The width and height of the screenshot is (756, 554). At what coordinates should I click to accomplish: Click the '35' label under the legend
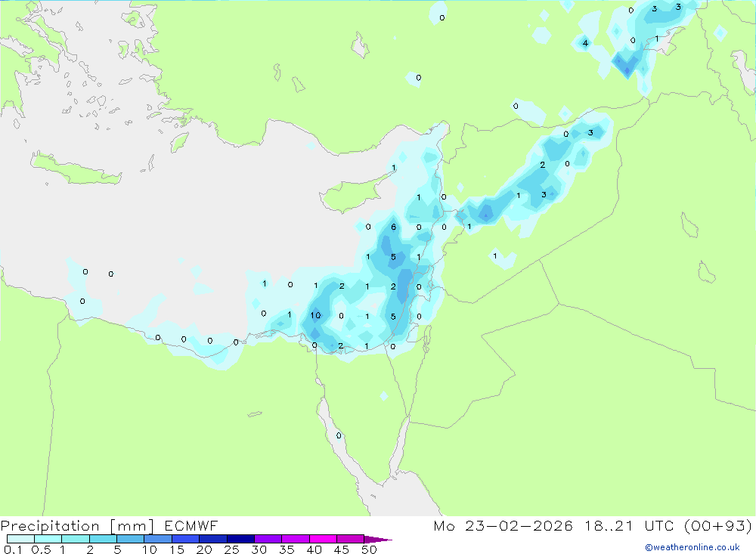click(287, 549)
